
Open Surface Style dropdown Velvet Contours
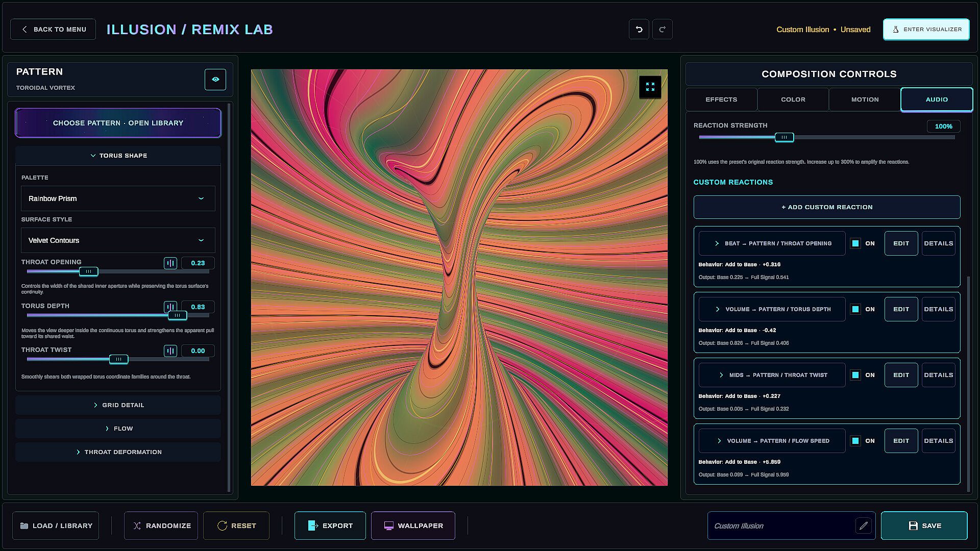coord(118,240)
